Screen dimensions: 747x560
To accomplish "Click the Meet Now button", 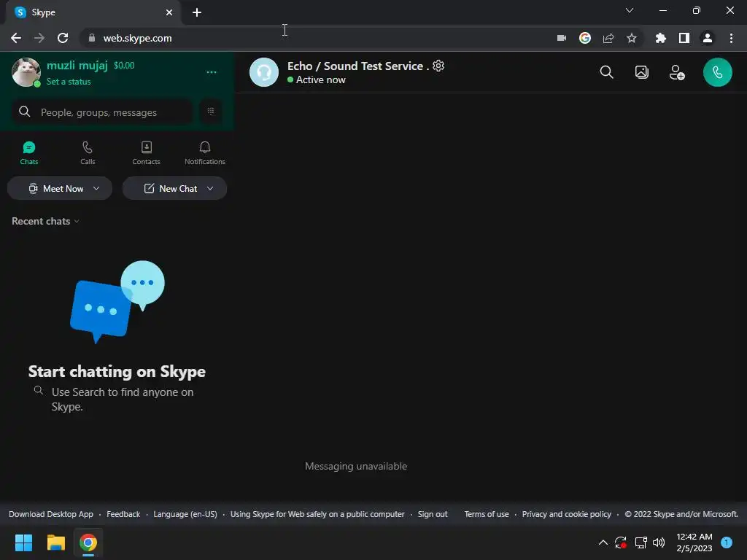I will pyautogui.click(x=60, y=189).
